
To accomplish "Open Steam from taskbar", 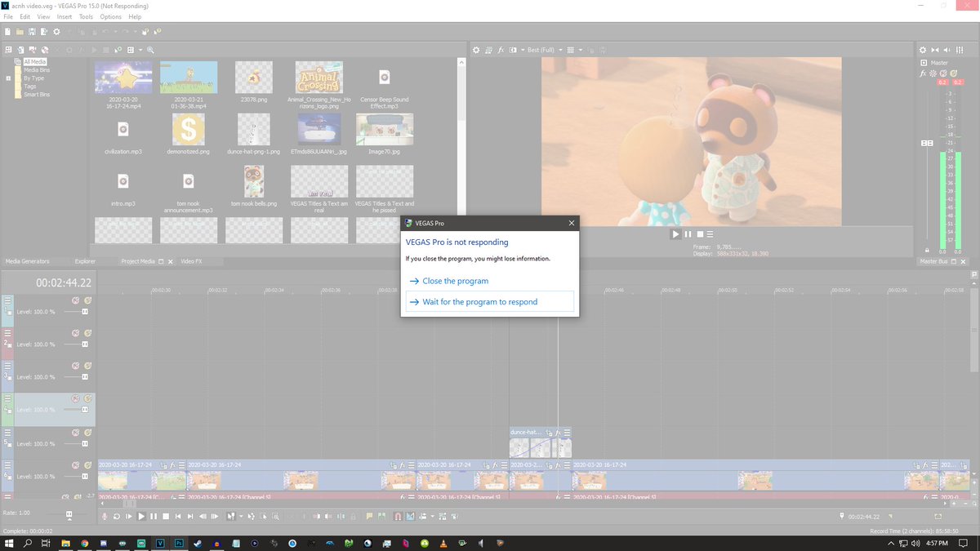I will [198, 543].
